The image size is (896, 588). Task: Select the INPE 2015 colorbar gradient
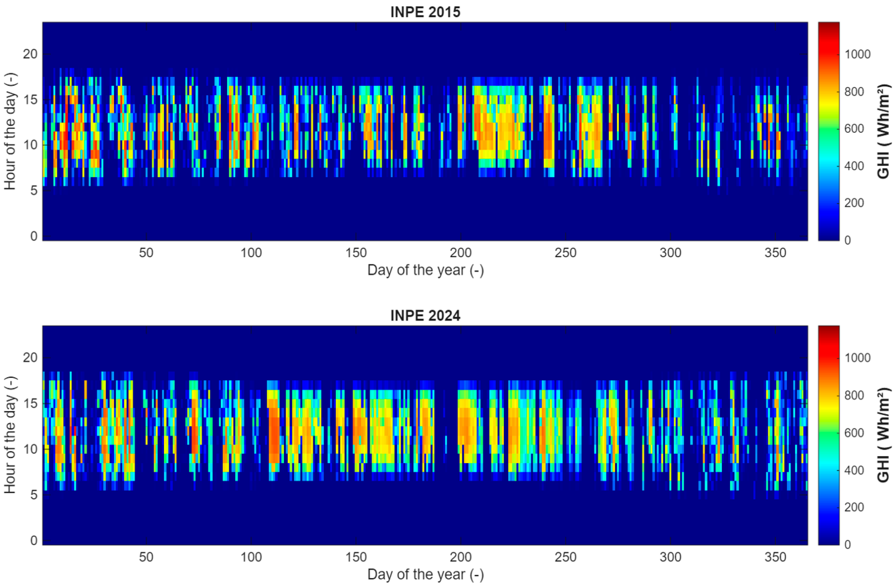tap(828, 131)
